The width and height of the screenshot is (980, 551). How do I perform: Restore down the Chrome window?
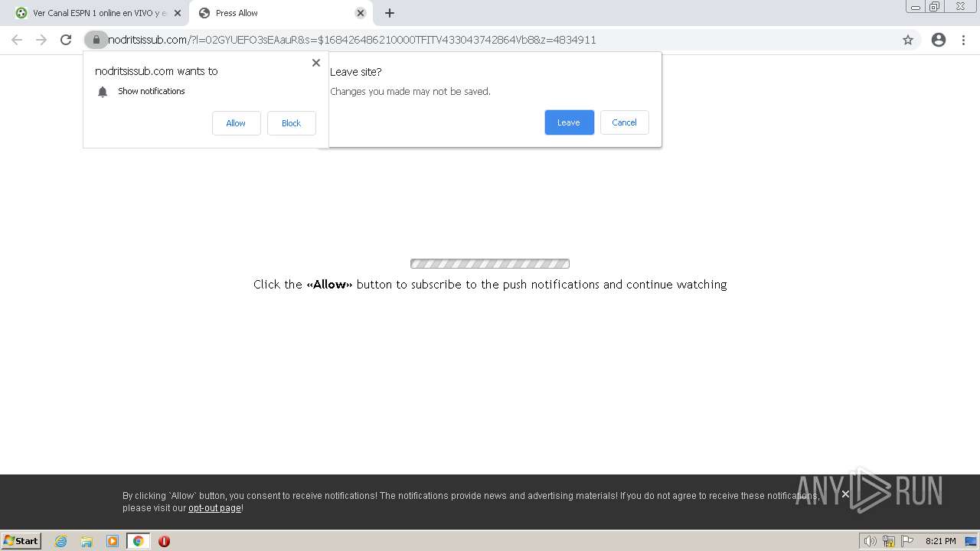pos(935,7)
